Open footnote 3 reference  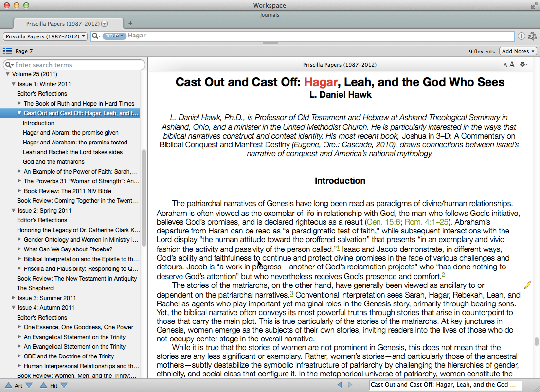[x=291, y=293]
